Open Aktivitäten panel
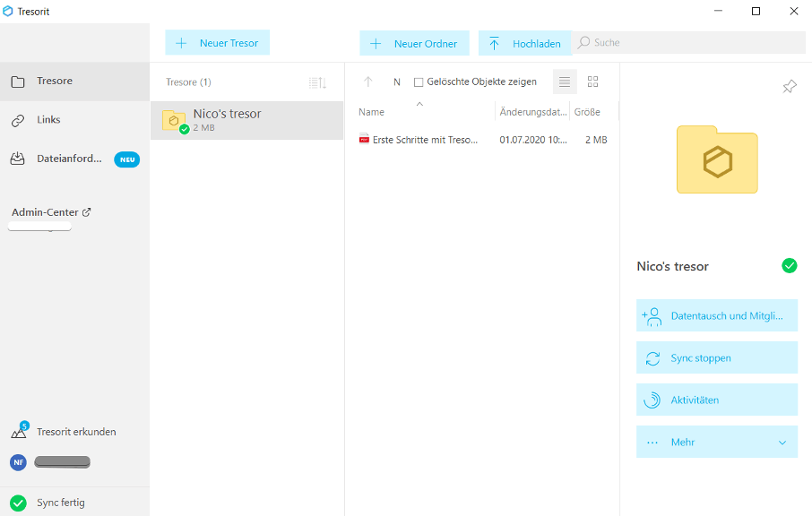This screenshot has height=516, width=812. tap(717, 400)
